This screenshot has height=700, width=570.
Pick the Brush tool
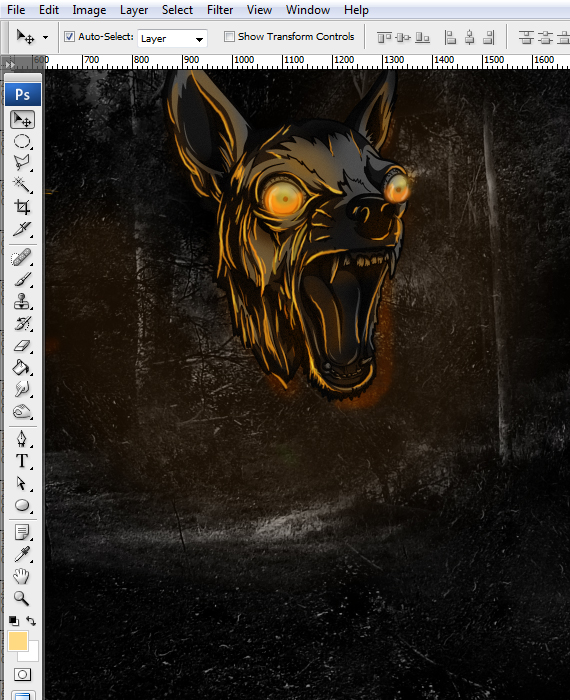coord(22,280)
